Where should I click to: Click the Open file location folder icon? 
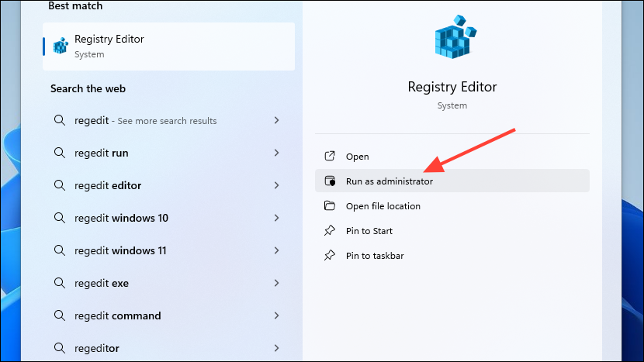pos(330,205)
